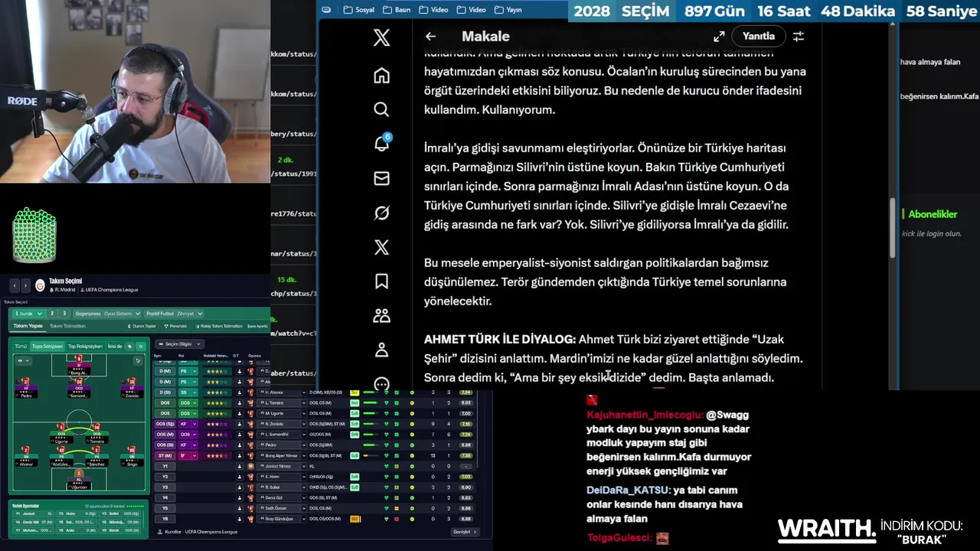Select striker Barış Al... on pitch
Image resolution: width=980 pixels, height=551 pixels.
click(79, 366)
